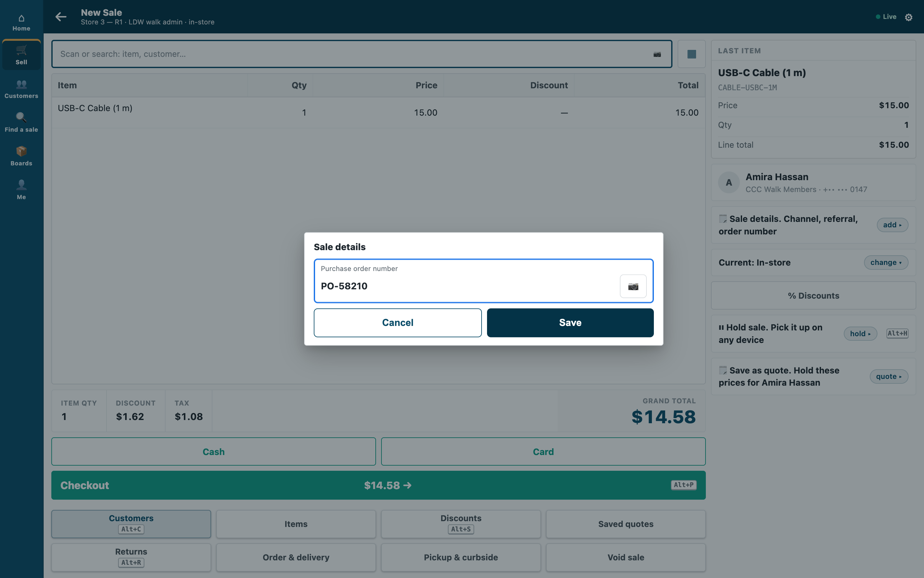Image resolution: width=924 pixels, height=578 pixels.
Task: Click the Purchase order number field
Action: point(483,281)
